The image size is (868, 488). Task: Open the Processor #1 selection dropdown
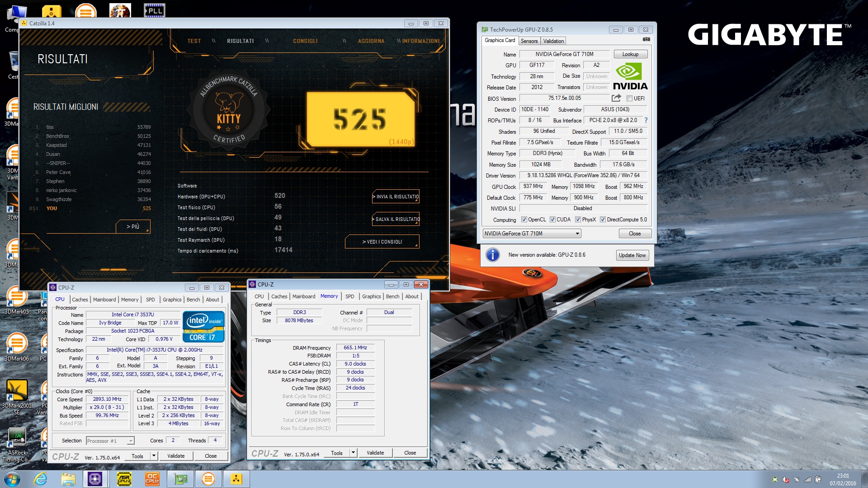tap(110, 441)
